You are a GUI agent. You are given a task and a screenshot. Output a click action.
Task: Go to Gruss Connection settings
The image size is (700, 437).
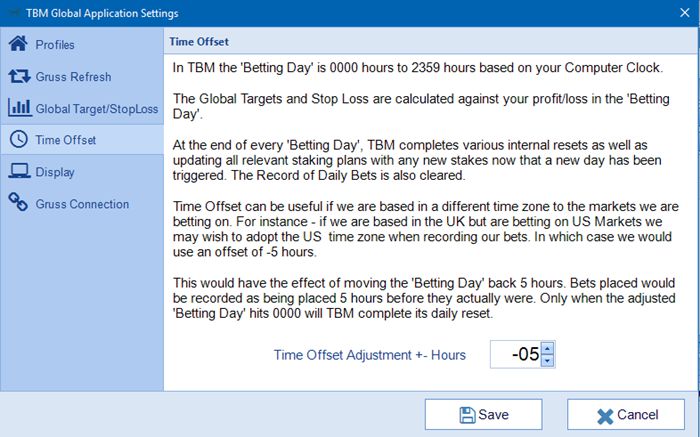(82, 204)
